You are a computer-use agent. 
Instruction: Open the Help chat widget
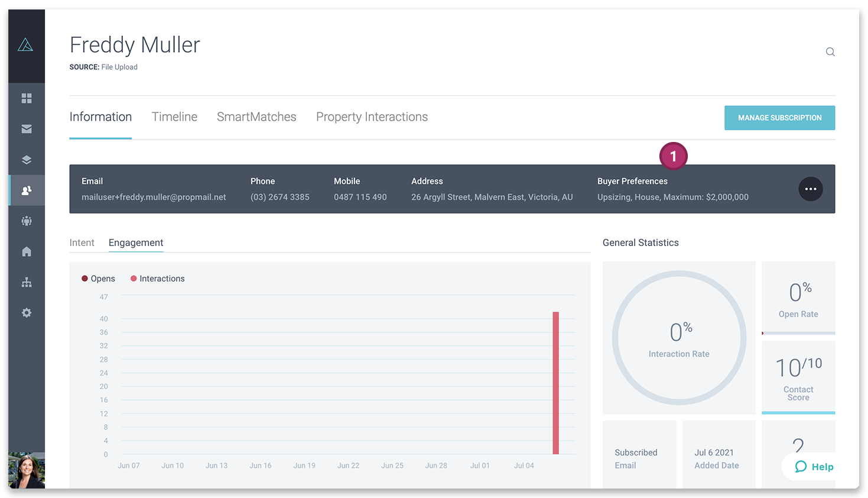tap(814, 467)
